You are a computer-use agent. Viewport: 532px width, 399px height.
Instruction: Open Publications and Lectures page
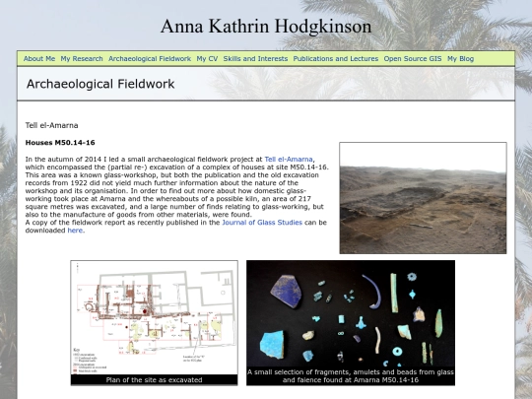tap(336, 59)
